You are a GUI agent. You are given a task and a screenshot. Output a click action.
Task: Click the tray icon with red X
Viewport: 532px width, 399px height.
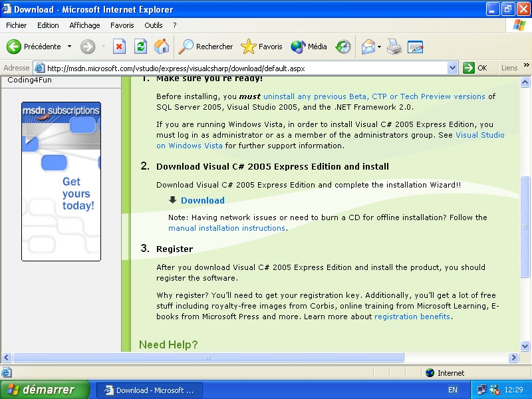coord(495,390)
